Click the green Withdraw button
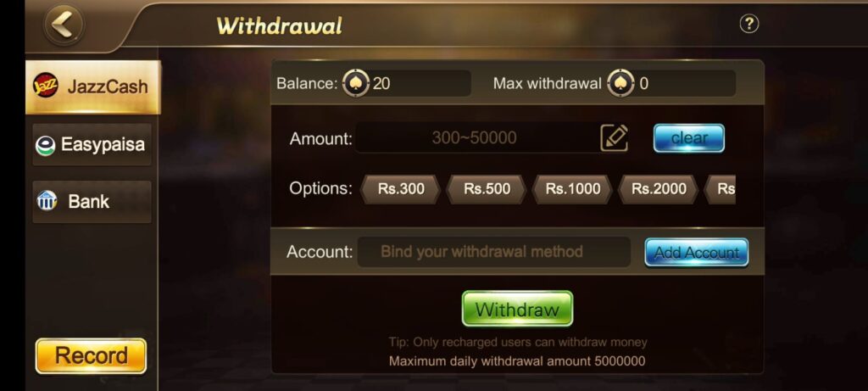This screenshot has height=391, width=868. coord(518,309)
